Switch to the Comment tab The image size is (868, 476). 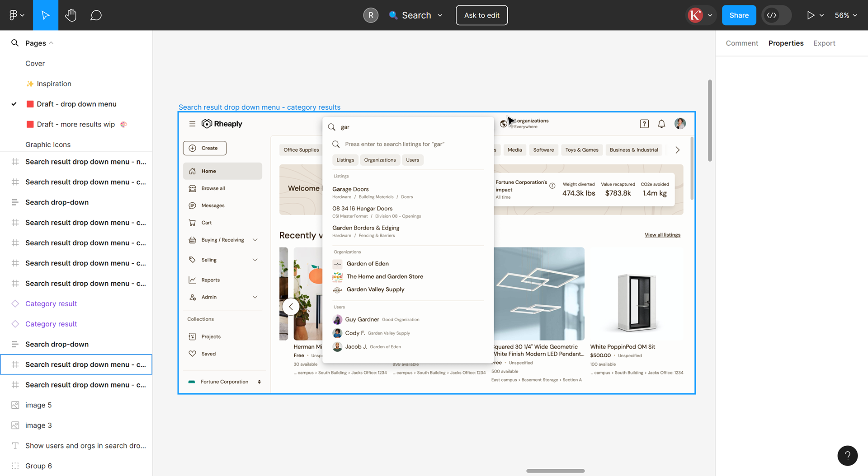coord(742,43)
